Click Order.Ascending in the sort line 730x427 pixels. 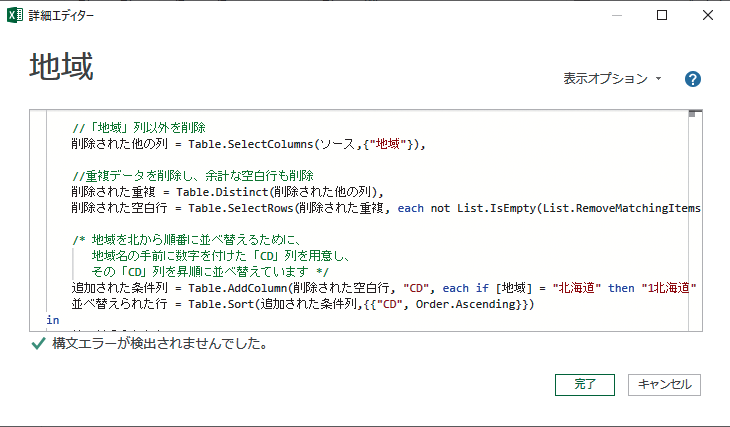click(x=466, y=304)
